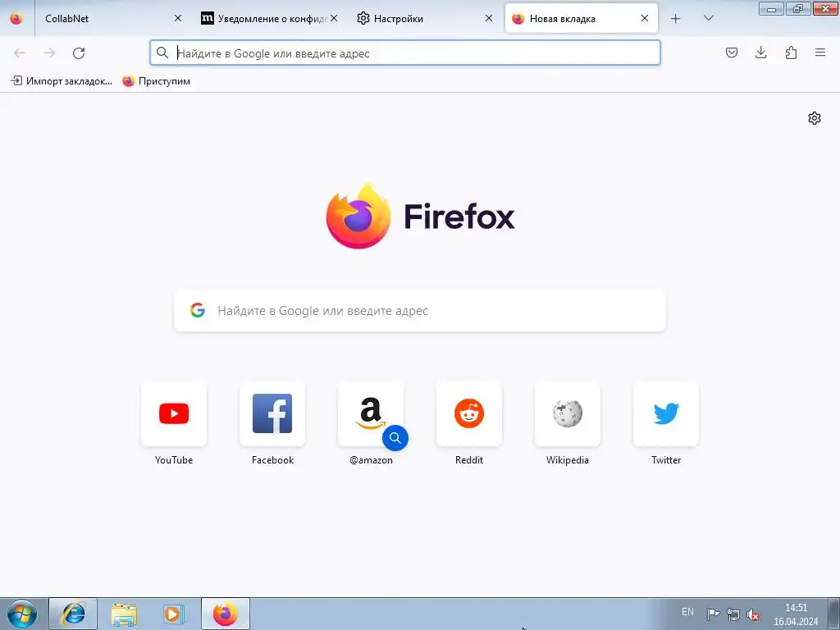Open the Windows Start menu
This screenshot has height=630, width=840.
coord(22,614)
